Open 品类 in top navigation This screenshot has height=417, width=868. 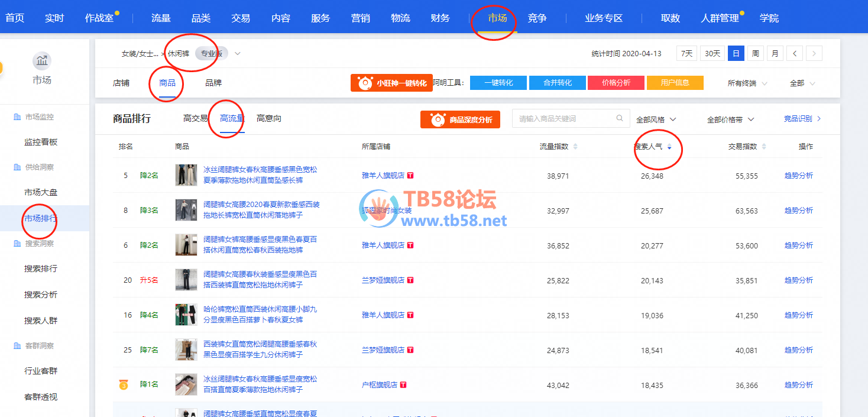click(201, 18)
